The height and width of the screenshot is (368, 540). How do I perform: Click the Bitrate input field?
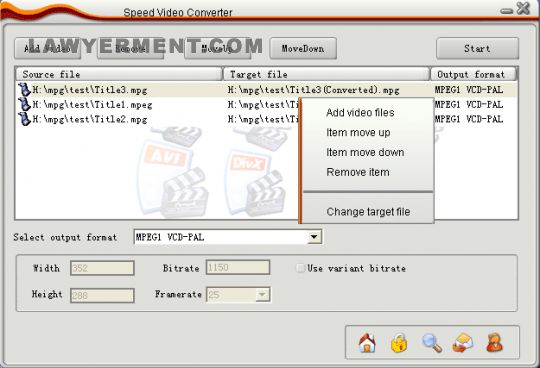point(238,267)
